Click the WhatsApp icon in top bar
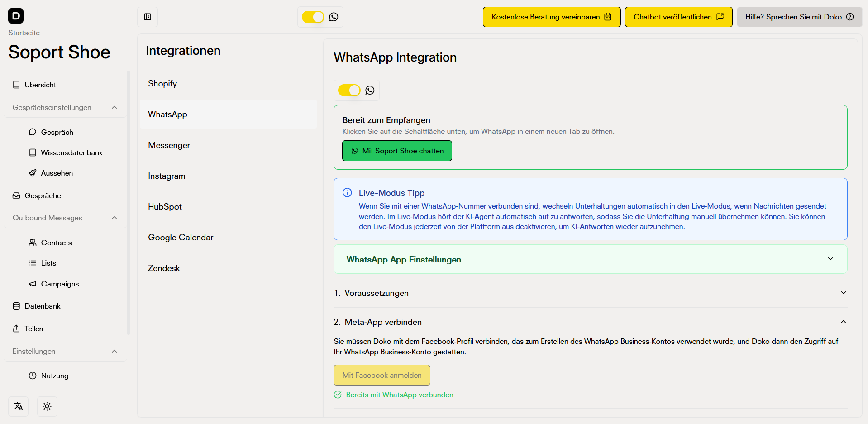Image resolution: width=868 pixels, height=424 pixels. tap(334, 17)
